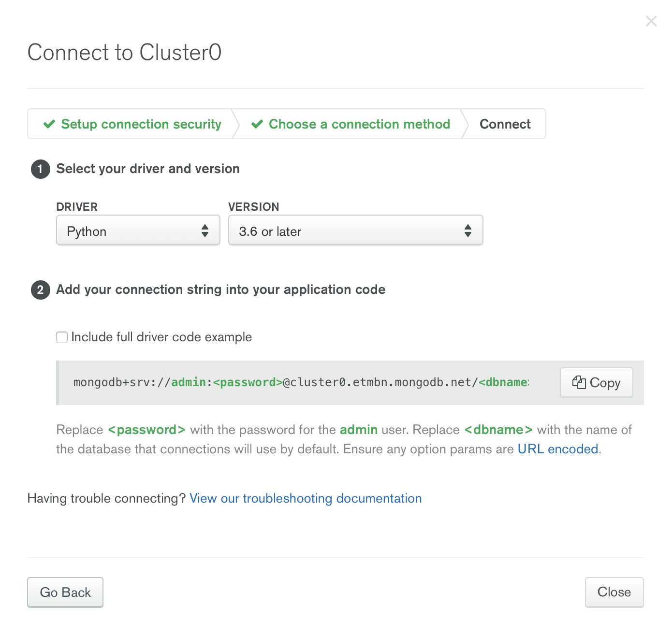View our troubleshooting documentation link
The width and height of the screenshot is (672, 636).
click(306, 498)
